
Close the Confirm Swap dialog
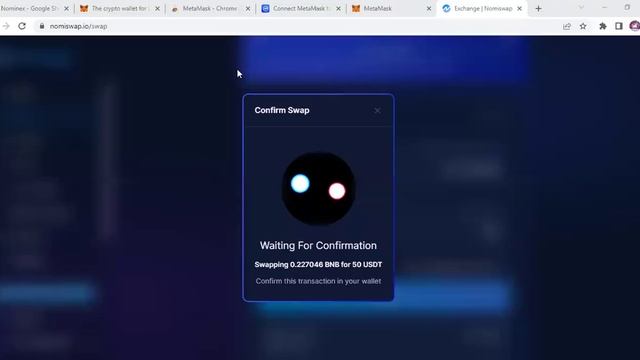(x=377, y=111)
